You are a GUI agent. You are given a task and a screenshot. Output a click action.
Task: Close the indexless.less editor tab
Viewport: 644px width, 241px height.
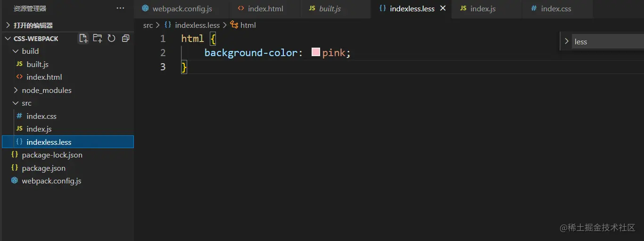click(443, 8)
